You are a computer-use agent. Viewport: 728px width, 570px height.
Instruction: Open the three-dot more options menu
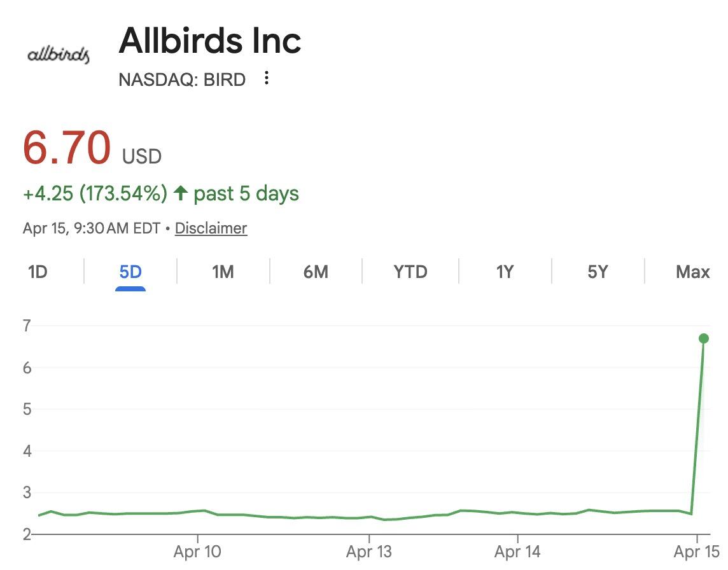tap(267, 78)
